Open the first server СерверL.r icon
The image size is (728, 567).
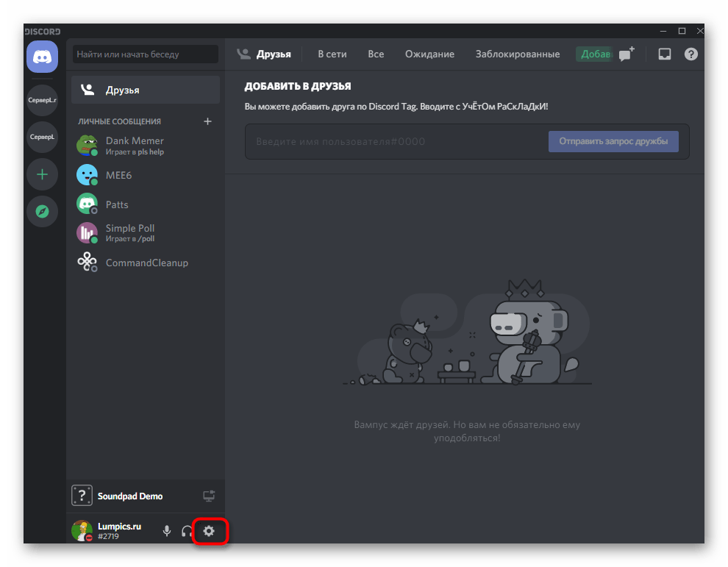tap(42, 100)
